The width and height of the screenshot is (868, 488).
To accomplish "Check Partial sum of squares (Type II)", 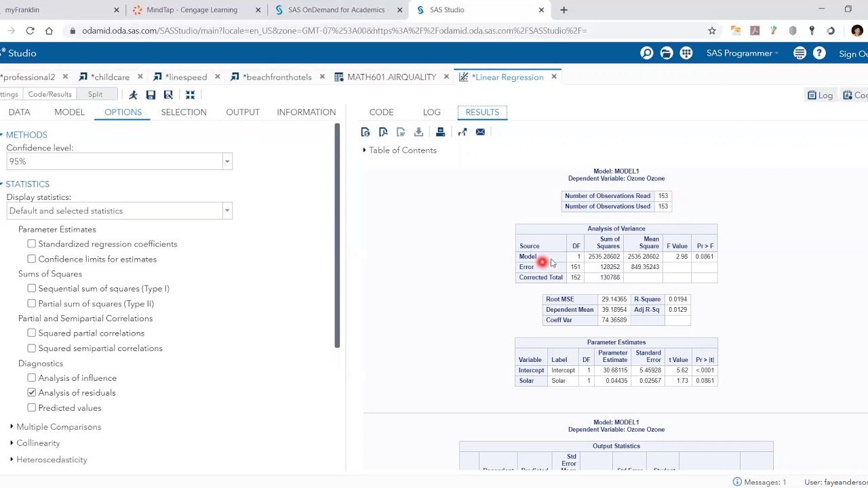I will click(x=32, y=304).
